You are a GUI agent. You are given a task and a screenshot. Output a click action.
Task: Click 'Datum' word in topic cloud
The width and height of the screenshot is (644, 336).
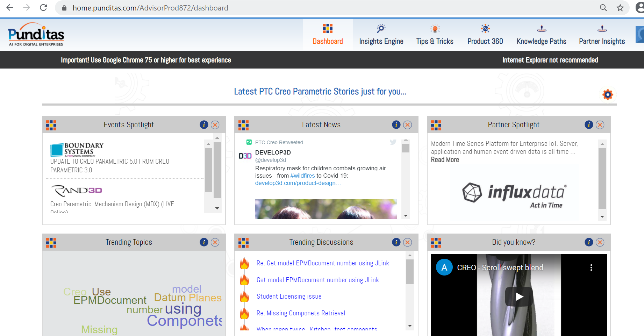(x=170, y=298)
